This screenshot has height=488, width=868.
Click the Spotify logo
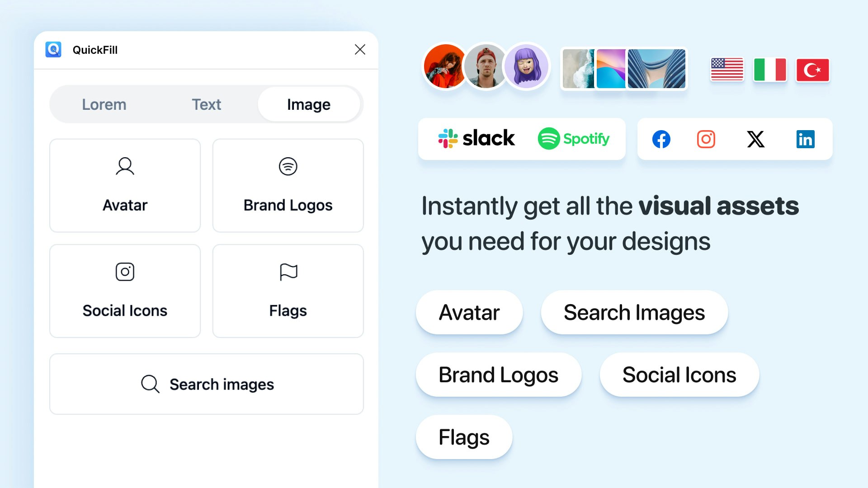(573, 139)
